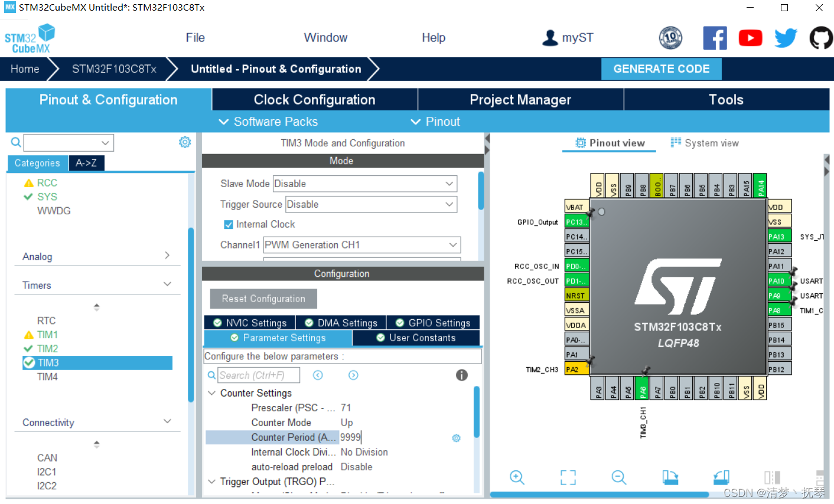Open the myST account icon
The height and width of the screenshot is (504, 834).
550,38
